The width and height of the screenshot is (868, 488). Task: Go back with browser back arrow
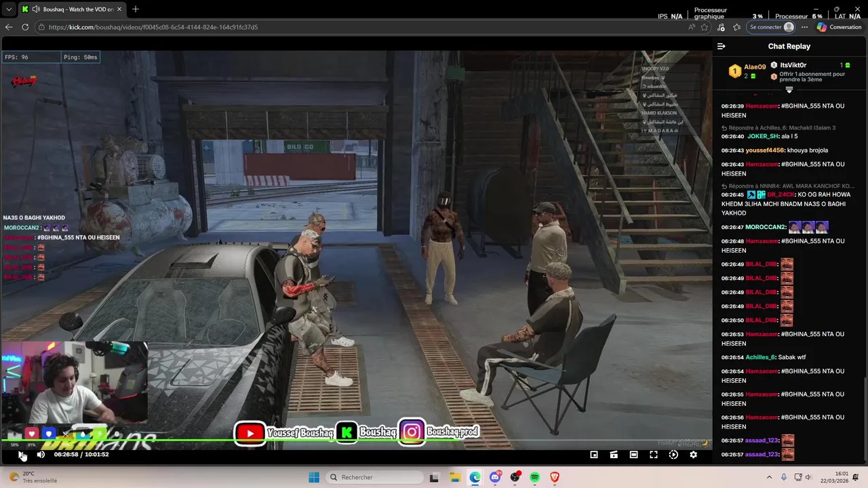(9, 27)
